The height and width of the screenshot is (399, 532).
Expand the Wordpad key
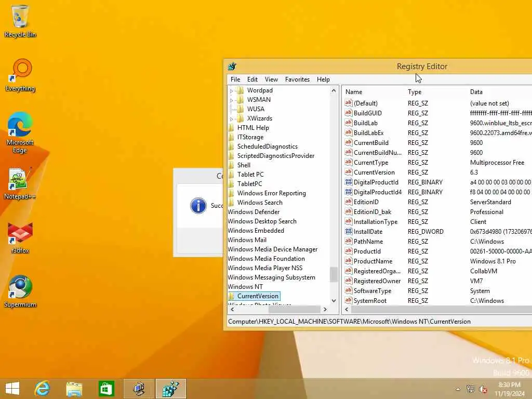(x=231, y=91)
